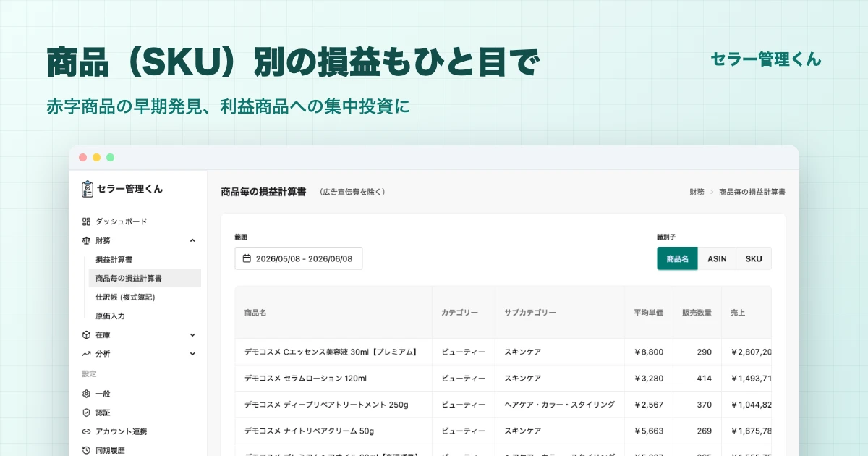Select 商品毎の損益計算書 in the sidebar
Image resolution: width=868 pixels, height=456 pixels.
(x=145, y=278)
